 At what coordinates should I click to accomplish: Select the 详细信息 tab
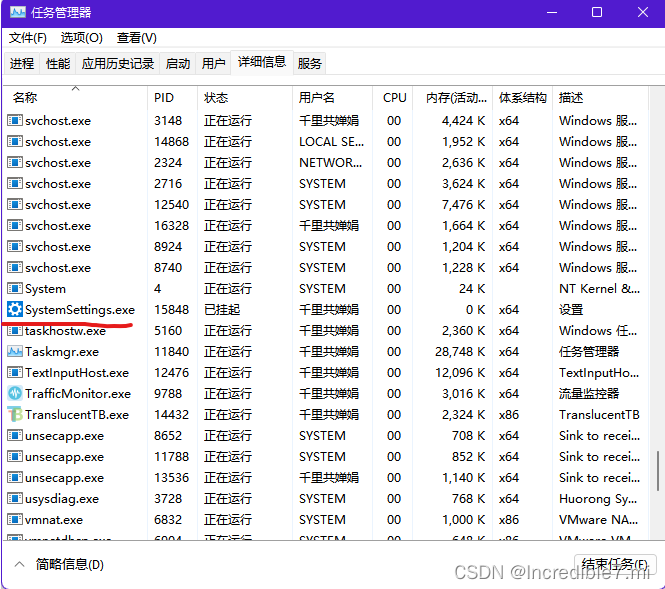pyautogui.click(x=262, y=62)
